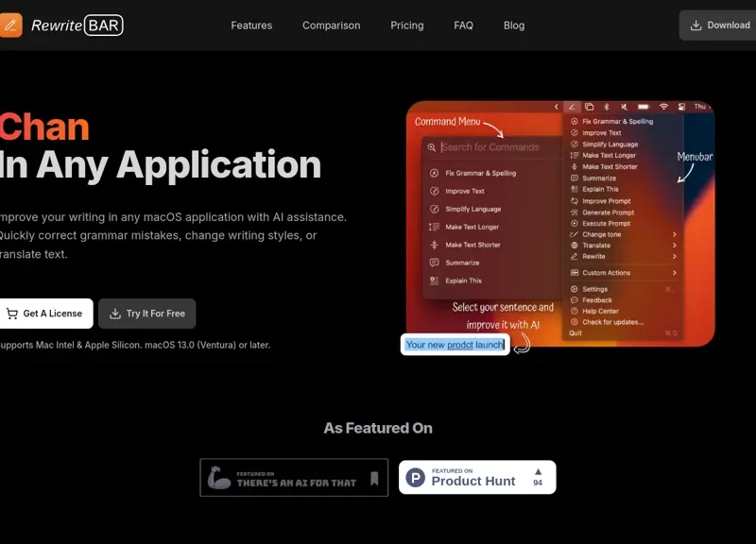756x544 pixels.
Task: Click the Explain This list icon
Action: pos(433,280)
